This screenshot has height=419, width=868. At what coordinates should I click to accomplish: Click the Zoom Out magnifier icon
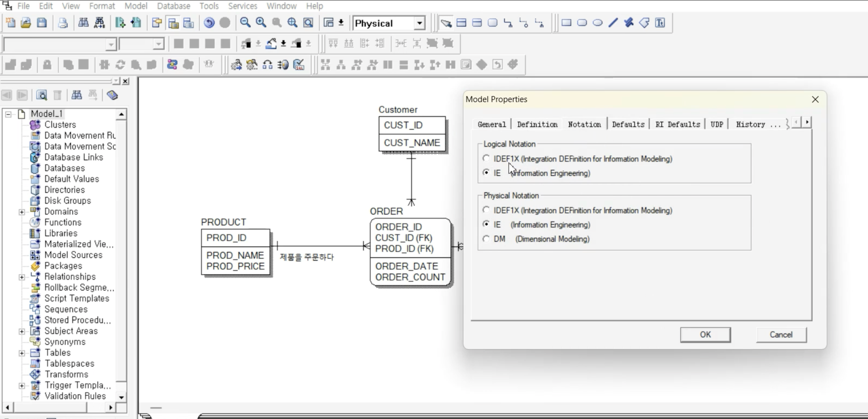coord(245,23)
